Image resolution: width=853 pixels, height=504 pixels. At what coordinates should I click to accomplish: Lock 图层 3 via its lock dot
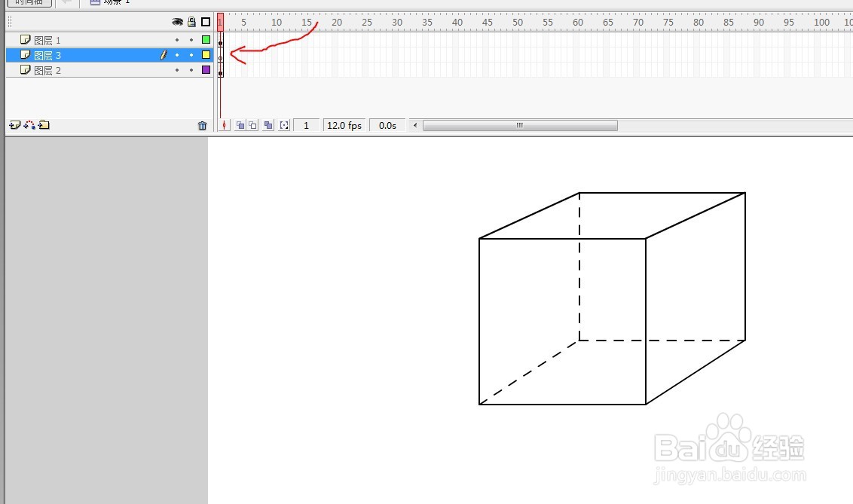tap(191, 55)
